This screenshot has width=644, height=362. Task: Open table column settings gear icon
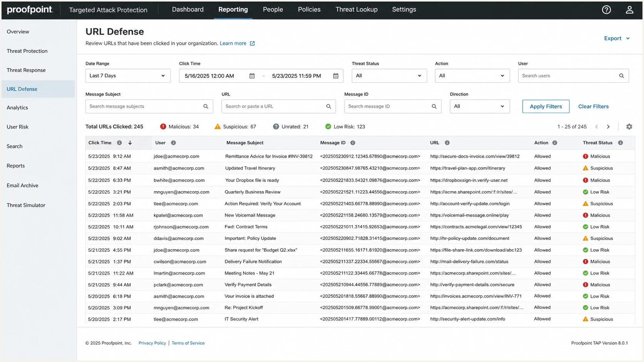[629, 127]
